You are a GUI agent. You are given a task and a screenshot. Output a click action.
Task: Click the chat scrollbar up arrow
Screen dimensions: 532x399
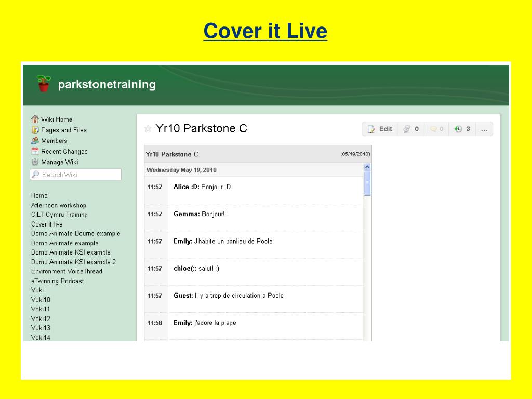pos(367,167)
